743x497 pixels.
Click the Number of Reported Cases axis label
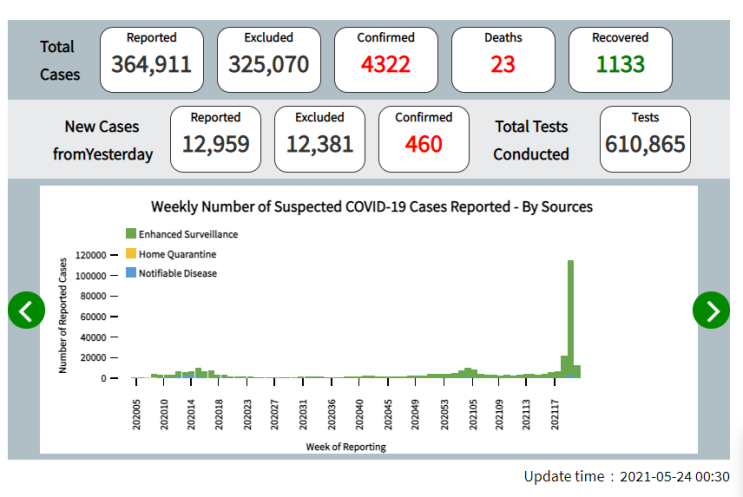point(63,316)
